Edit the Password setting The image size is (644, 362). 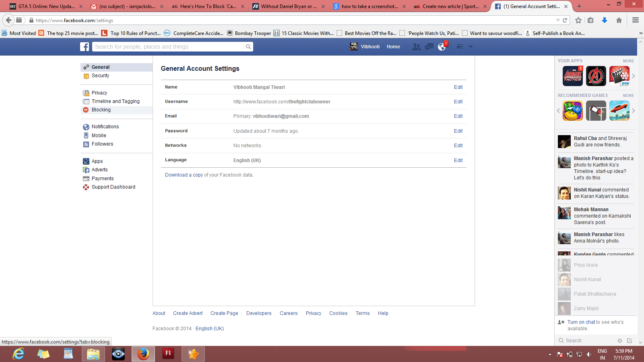click(458, 131)
